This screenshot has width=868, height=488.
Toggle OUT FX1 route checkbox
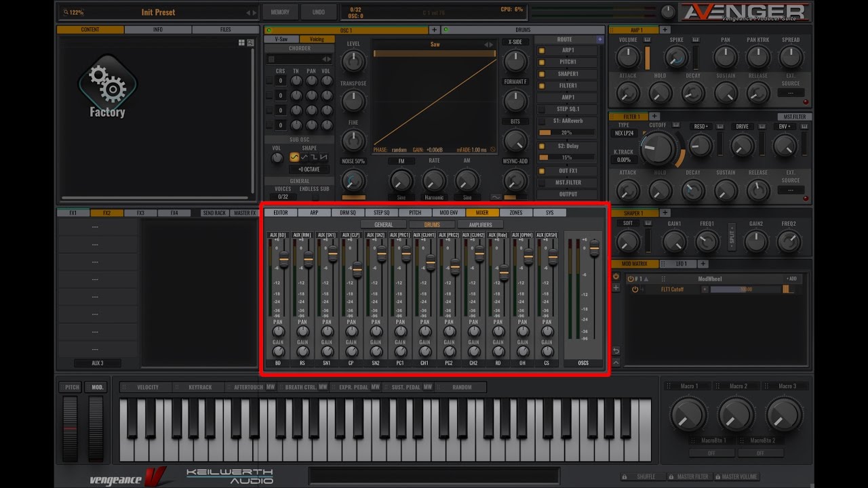(542, 171)
